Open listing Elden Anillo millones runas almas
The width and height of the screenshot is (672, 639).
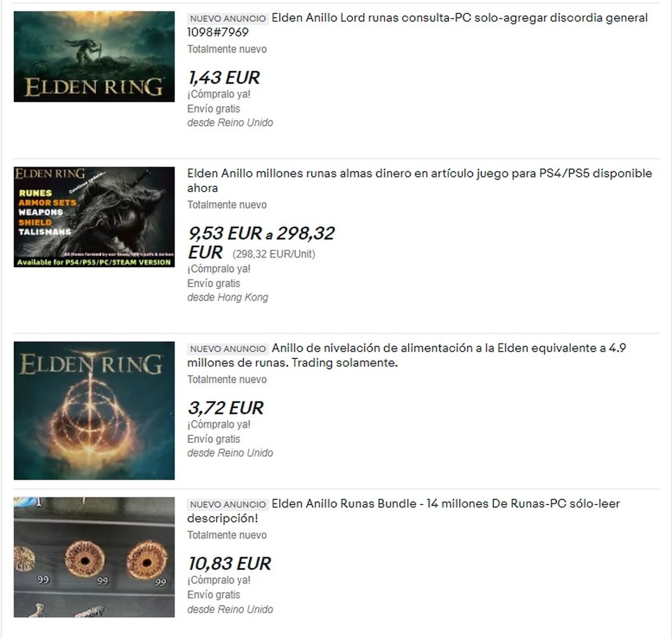pos(419,180)
